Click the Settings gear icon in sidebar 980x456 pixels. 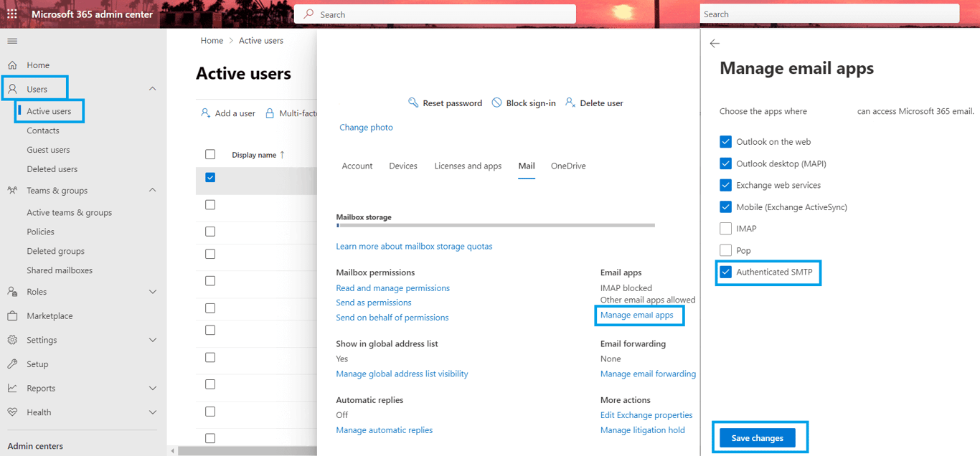(x=12, y=340)
